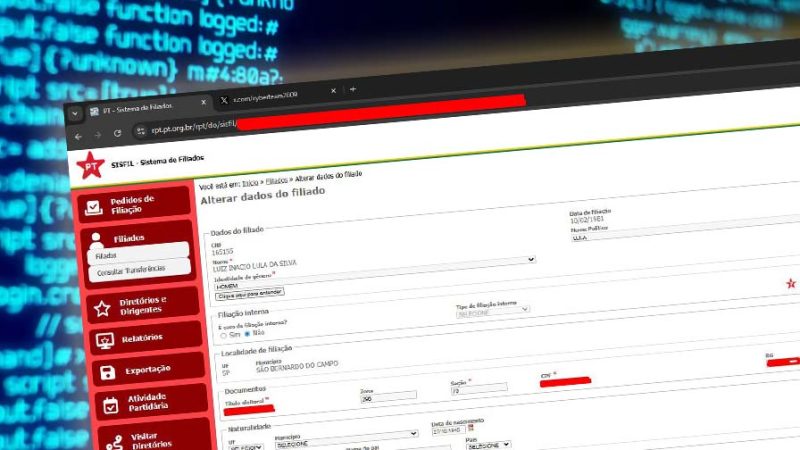Click the 'Alterar dados do filiado' page heading
Screen dimensions: 800x450
point(263,195)
